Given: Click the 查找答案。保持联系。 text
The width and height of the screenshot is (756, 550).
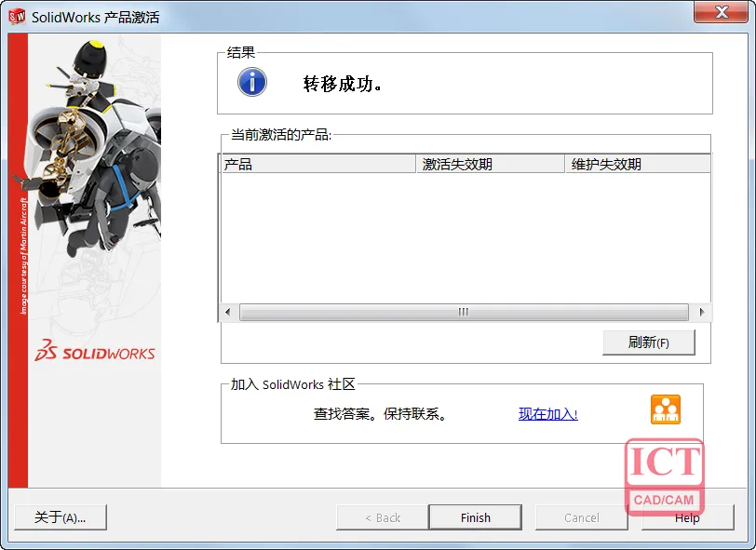Looking at the screenshot, I should pyautogui.click(x=380, y=413).
